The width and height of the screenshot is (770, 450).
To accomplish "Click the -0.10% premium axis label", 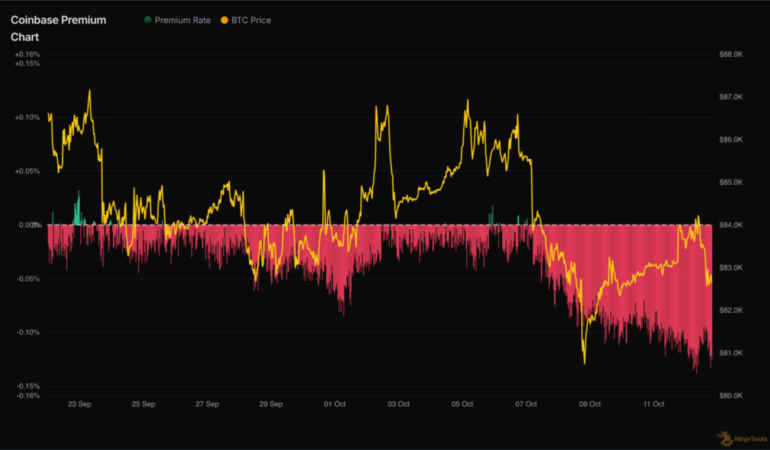I will (28, 332).
